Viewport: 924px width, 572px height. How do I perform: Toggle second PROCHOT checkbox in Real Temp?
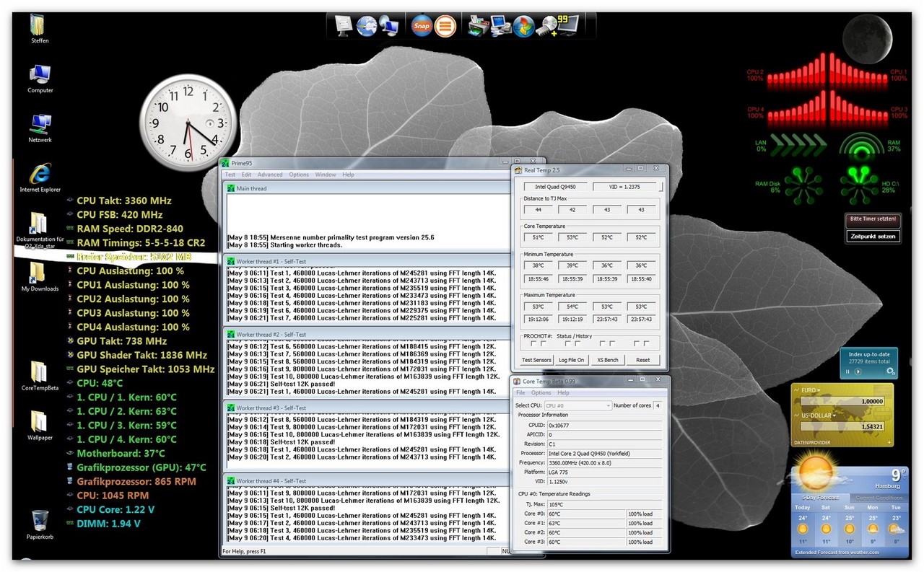[544, 343]
